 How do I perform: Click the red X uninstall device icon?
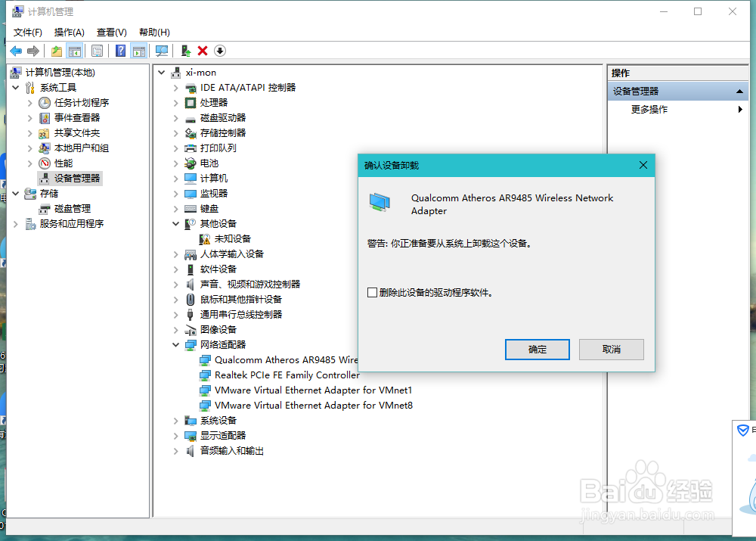203,51
